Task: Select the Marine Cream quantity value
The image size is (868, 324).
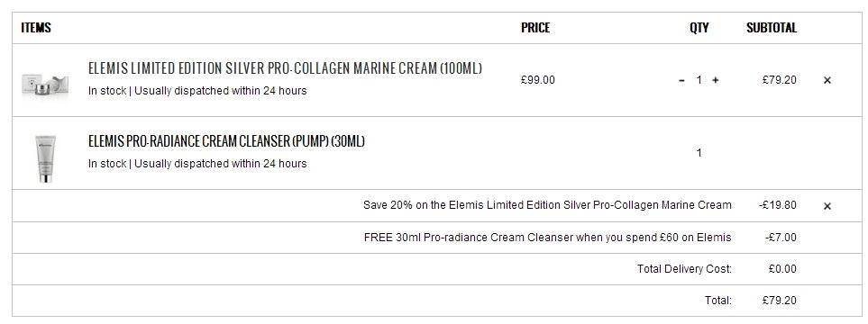Action: tap(699, 80)
